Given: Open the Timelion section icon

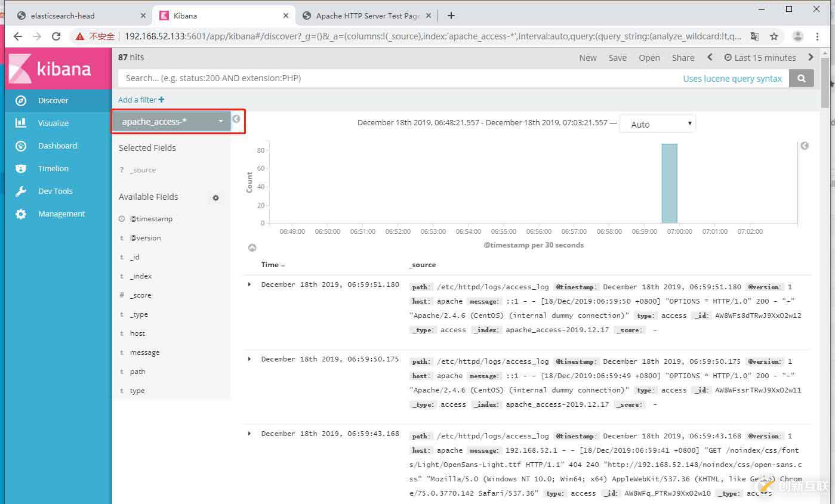Looking at the screenshot, I should pos(21,168).
